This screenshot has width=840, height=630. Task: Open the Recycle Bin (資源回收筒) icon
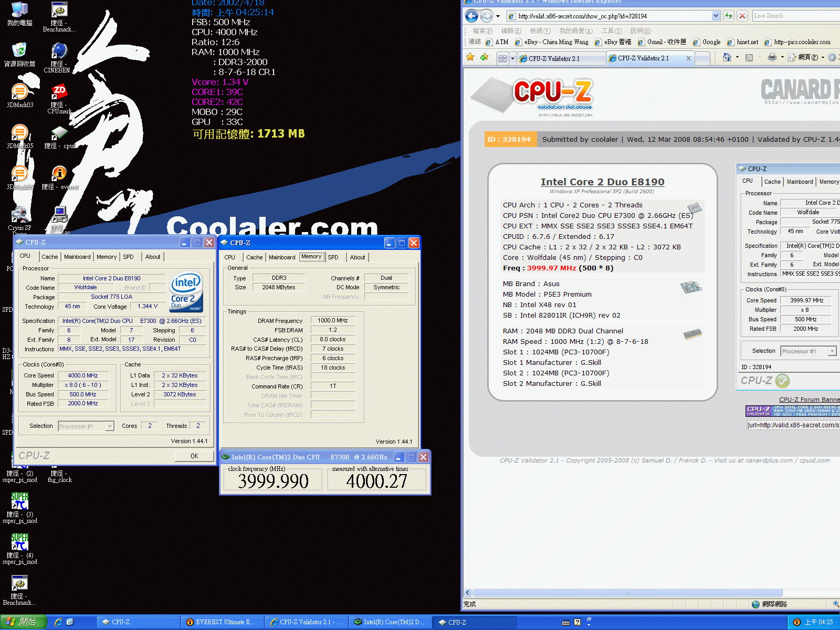point(19,54)
